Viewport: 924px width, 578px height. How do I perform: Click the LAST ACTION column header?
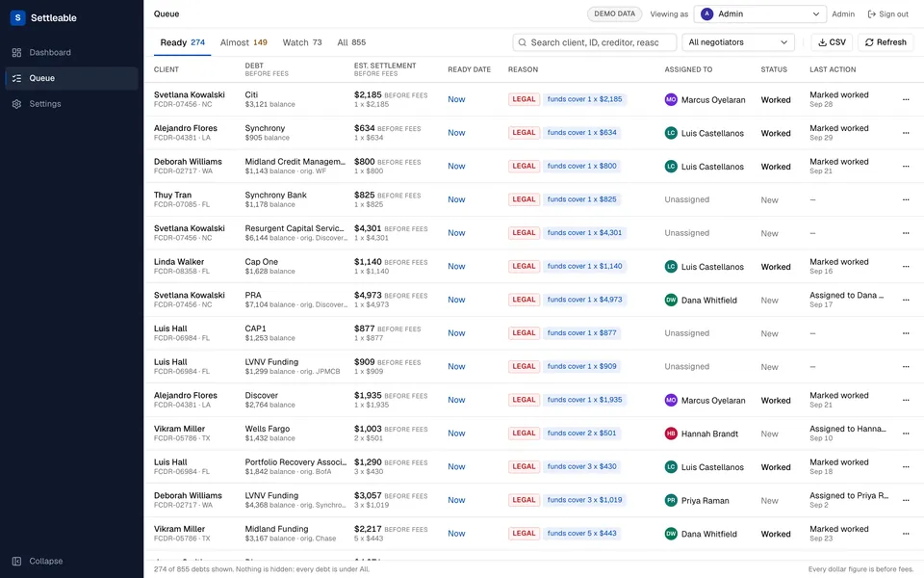(x=833, y=69)
